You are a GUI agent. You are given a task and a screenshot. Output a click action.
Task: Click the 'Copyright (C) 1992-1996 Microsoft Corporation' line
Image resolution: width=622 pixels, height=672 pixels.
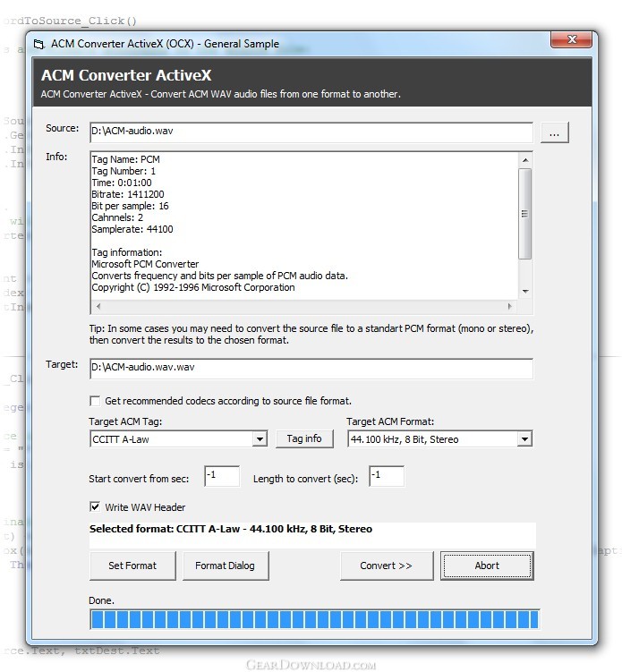click(x=193, y=287)
